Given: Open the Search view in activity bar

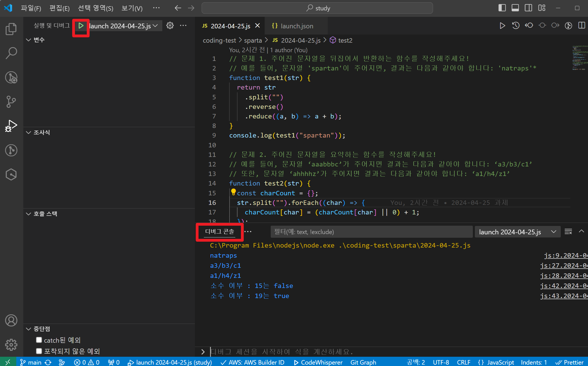Looking at the screenshot, I should 11,53.
